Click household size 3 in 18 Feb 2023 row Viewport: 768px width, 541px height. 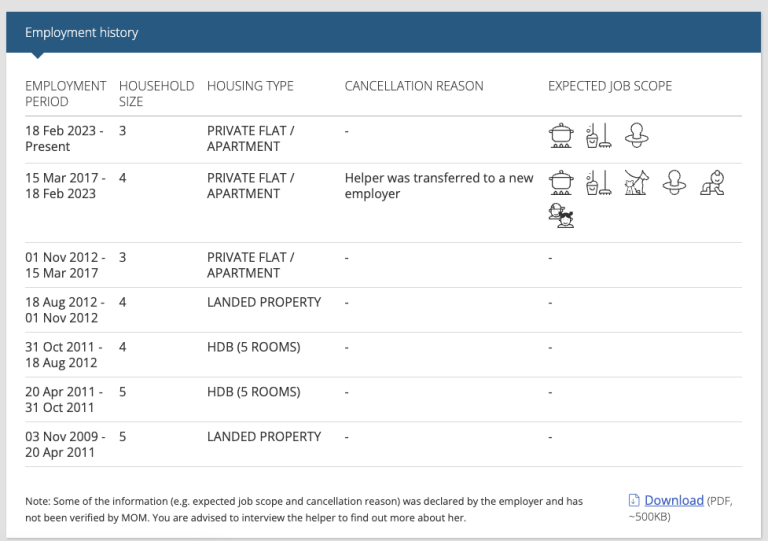click(122, 131)
